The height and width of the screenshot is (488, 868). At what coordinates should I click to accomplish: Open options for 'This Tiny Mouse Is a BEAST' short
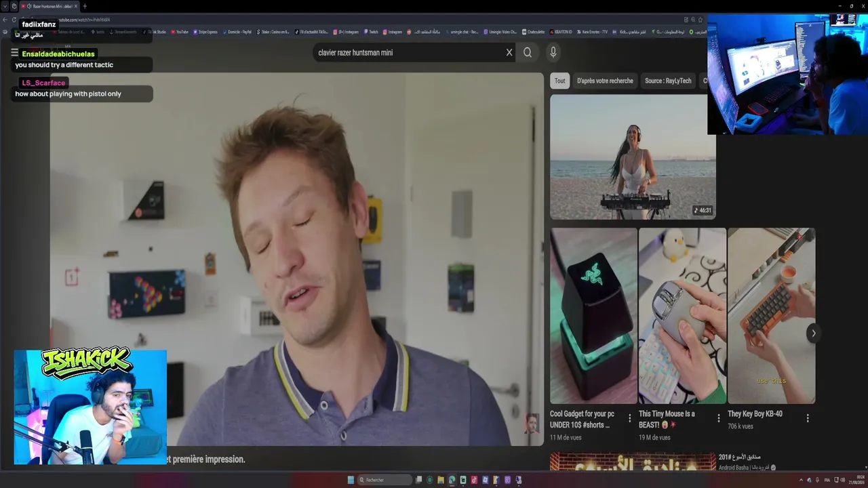tap(719, 418)
